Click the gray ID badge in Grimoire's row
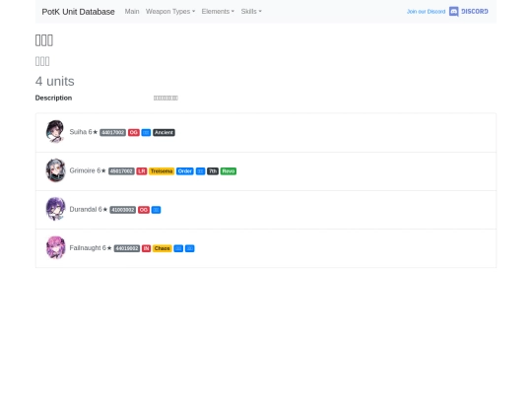Image resolution: width=532 pixels, height=399 pixels. [121, 171]
